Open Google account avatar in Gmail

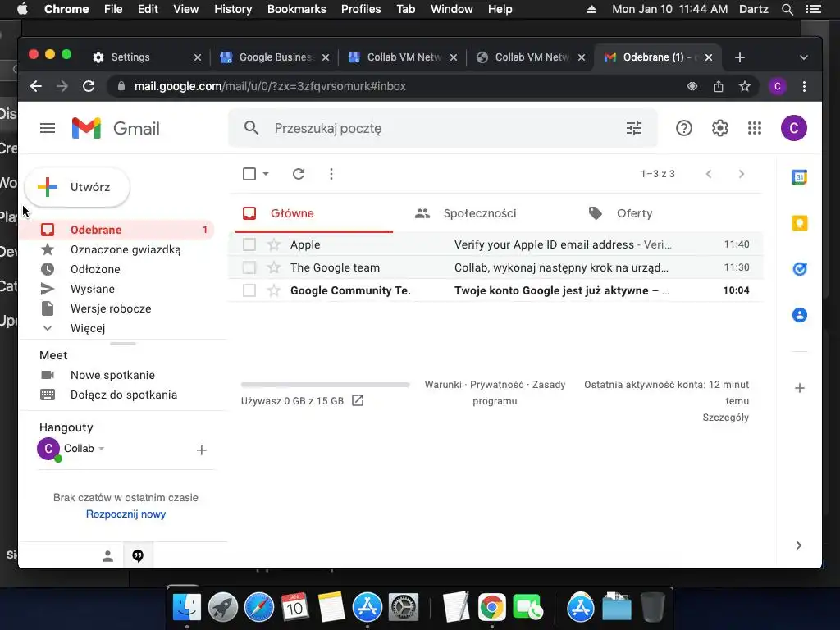tap(793, 128)
